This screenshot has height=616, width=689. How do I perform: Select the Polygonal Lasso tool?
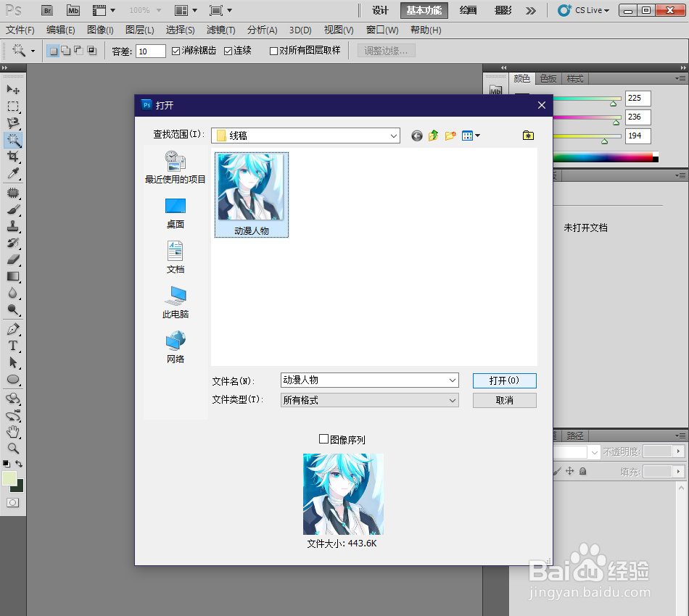(x=13, y=123)
